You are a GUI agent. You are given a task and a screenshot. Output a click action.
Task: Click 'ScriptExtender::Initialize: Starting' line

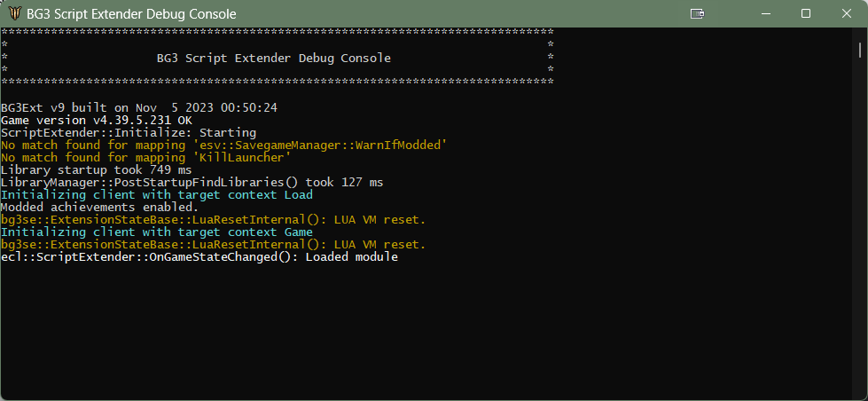tap(129, 133)
